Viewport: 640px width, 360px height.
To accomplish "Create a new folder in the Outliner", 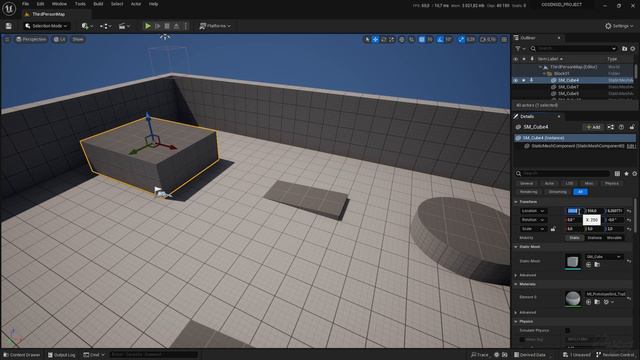I will click(x=624, y=49).
